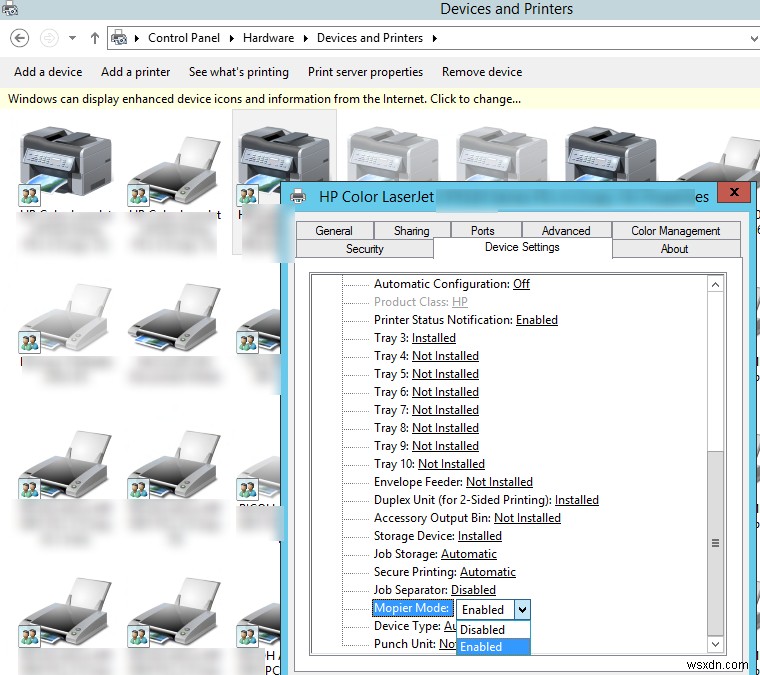
Task: Expand the address bar history dropdown
Action: coord(754,38)
